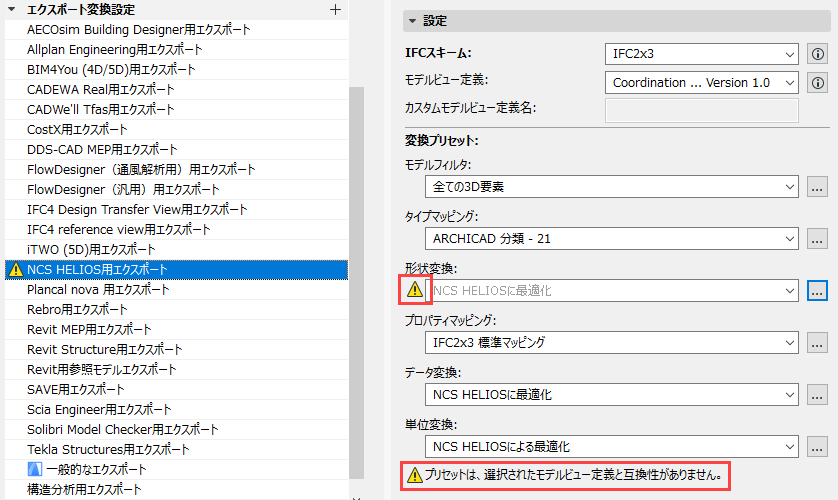This screenshot has height=500, width=838.
Task: Select FlowDesigner（汎用）用エクスポート
Action: 176,190
